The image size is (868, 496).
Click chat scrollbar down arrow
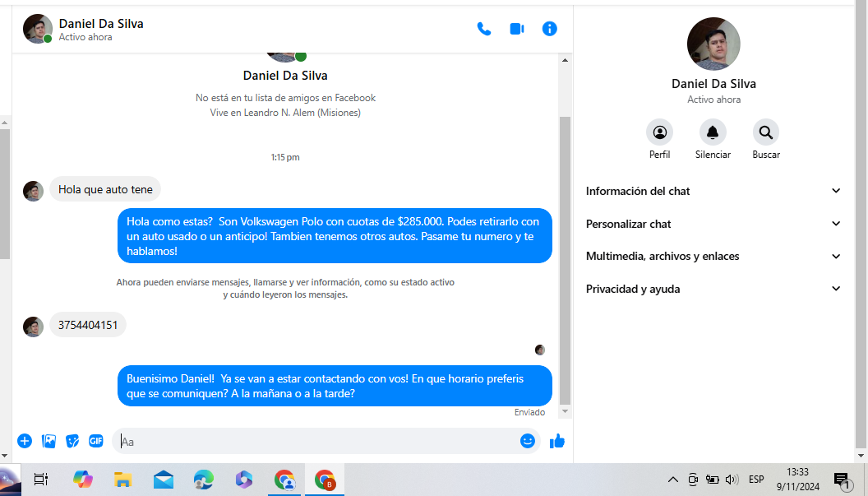tap(565, 411)
